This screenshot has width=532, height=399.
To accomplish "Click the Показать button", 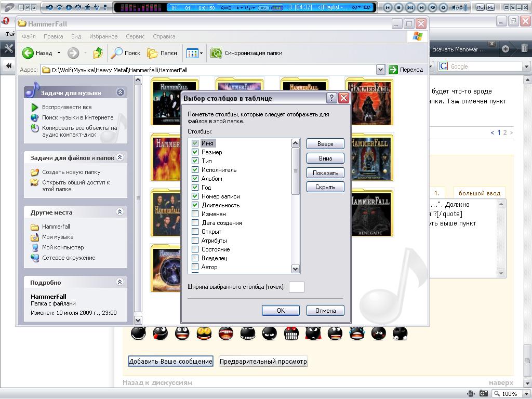I will click(x=325, y=173).
